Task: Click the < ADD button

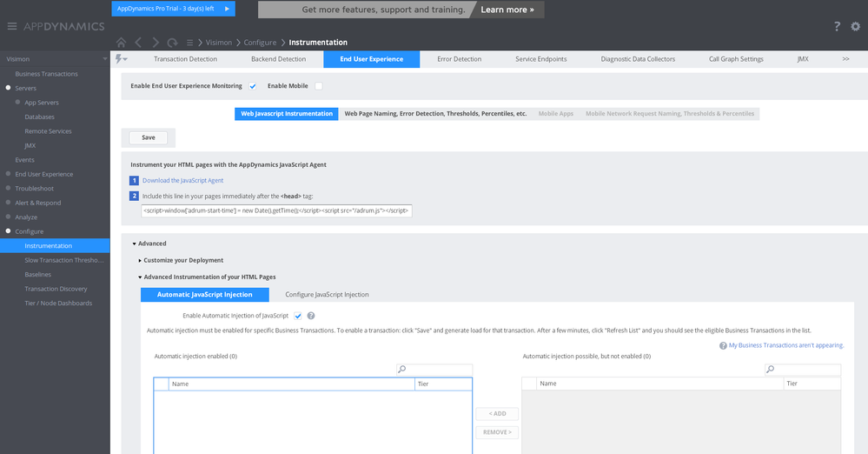Action: [497, 413]
